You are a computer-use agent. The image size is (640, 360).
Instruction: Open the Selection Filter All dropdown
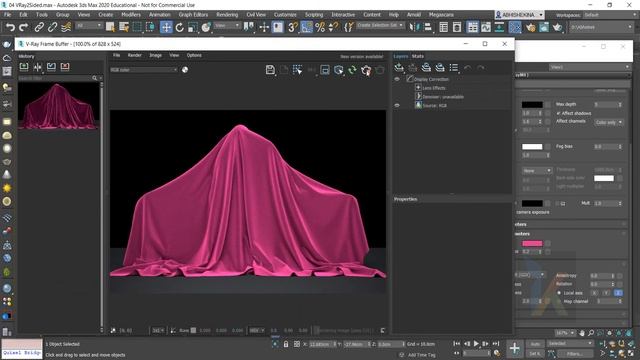click(x=89, y=26)
